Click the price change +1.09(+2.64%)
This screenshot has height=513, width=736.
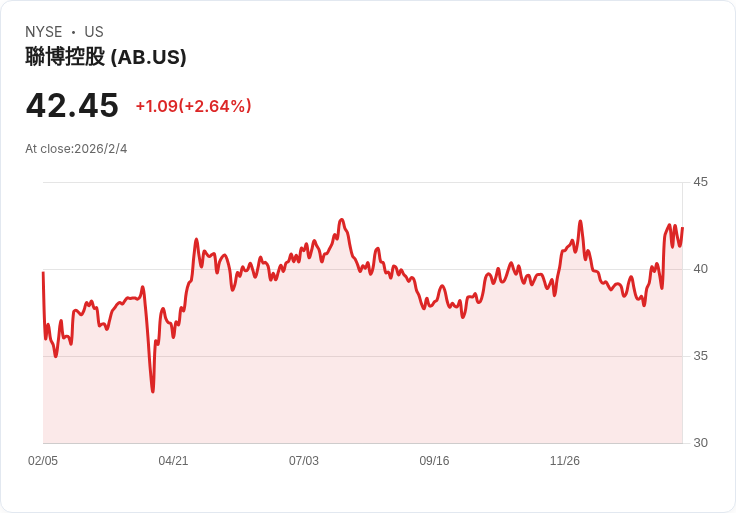pos(193,106)
